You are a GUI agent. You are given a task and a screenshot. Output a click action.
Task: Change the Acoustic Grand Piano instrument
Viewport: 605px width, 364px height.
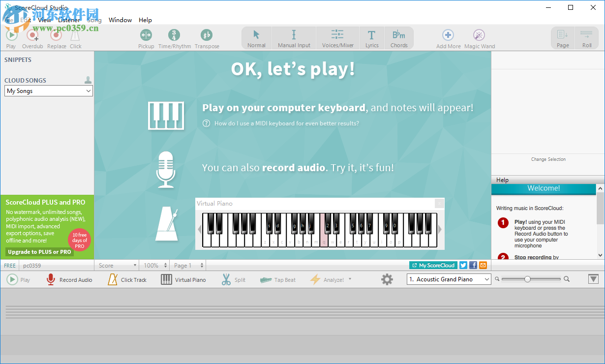pos(448,279)
